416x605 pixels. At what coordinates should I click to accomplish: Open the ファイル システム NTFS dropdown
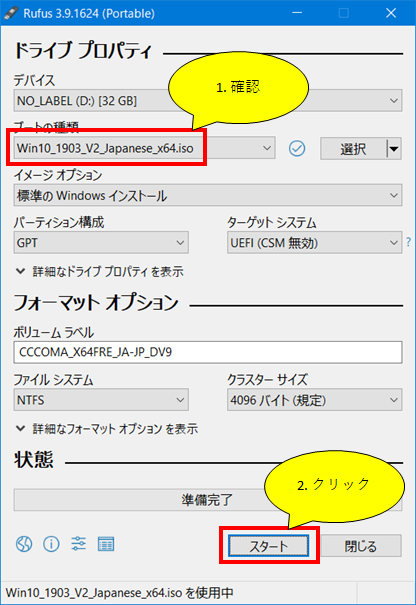pyautogui.click(x=101, y=400)
